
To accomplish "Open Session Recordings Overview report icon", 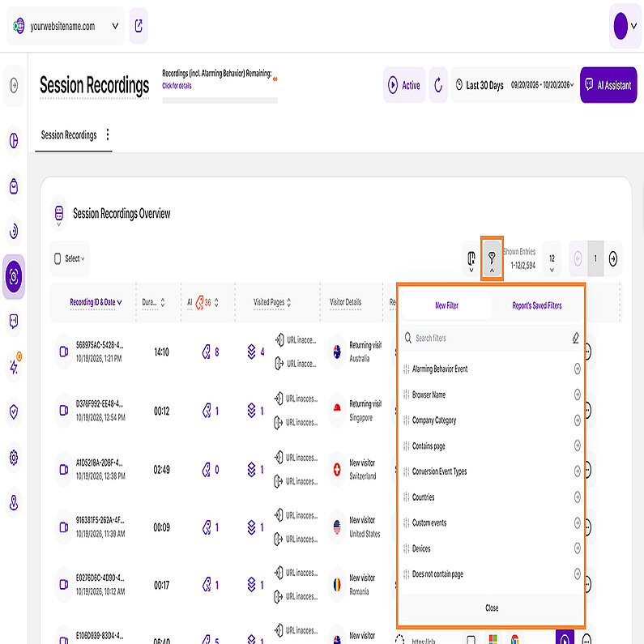I will click(59, 214).
